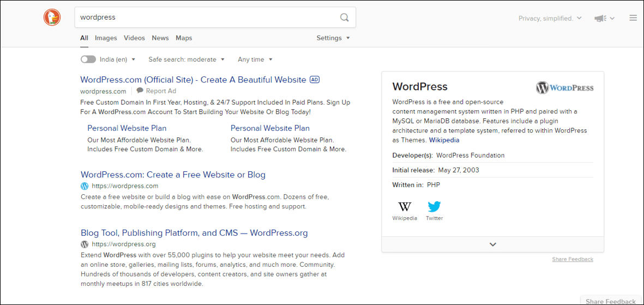Open right Personal Website Plan sublink
This screenshot has height=305, width=644.
[270, 128]
